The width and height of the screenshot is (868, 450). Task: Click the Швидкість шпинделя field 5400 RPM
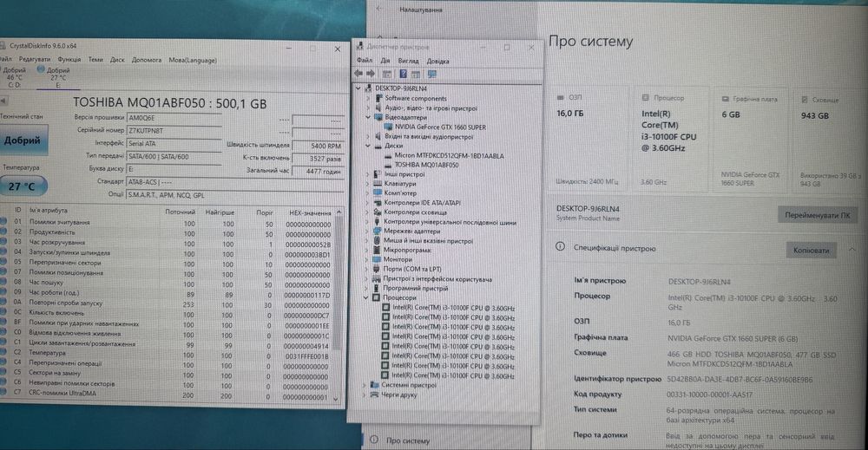point(318,146)
